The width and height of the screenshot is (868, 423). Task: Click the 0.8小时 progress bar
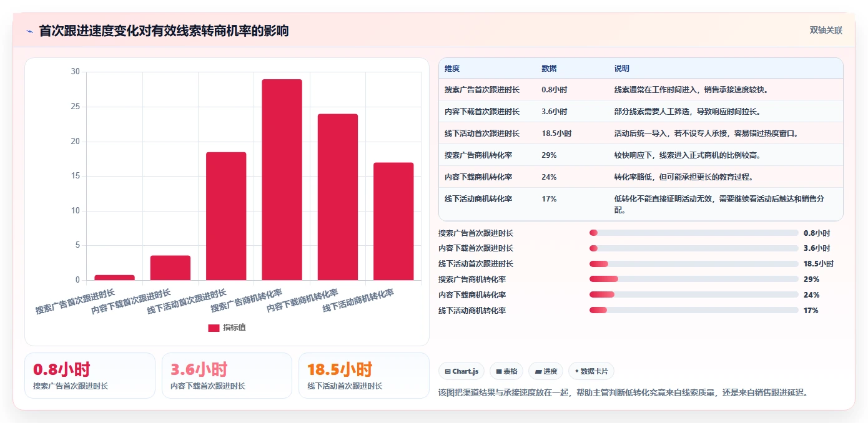coord(694,233)
